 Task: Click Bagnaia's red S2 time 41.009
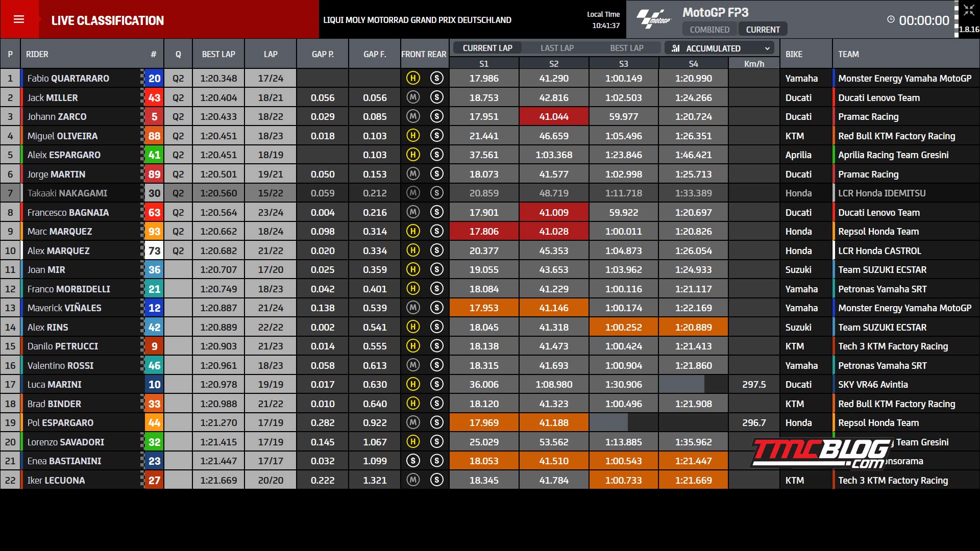coord(554,212)
